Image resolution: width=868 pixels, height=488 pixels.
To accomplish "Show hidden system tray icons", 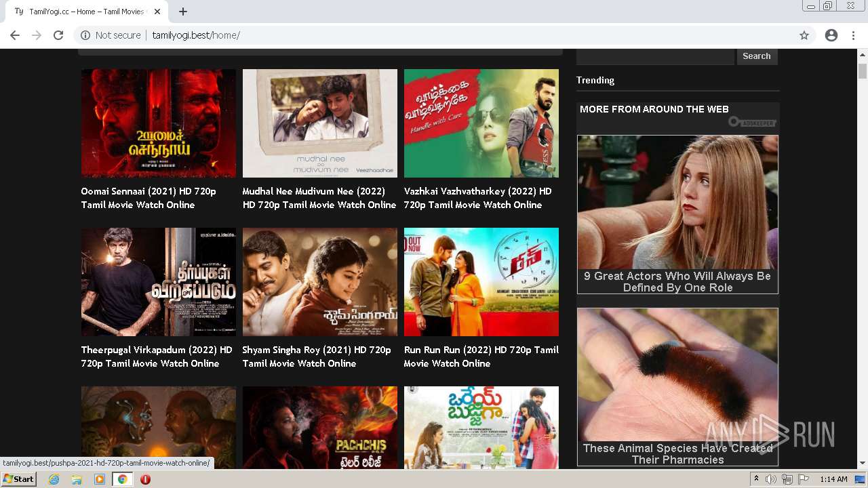I will (757, 479).
